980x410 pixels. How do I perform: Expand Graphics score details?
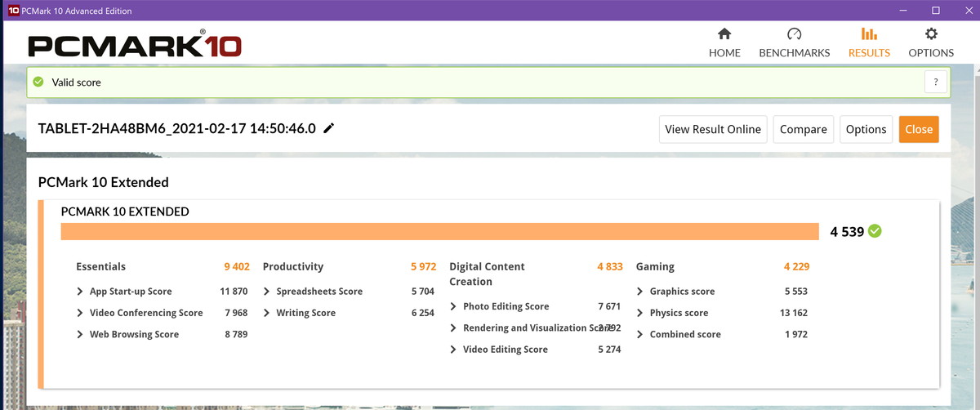pos(640,292)
